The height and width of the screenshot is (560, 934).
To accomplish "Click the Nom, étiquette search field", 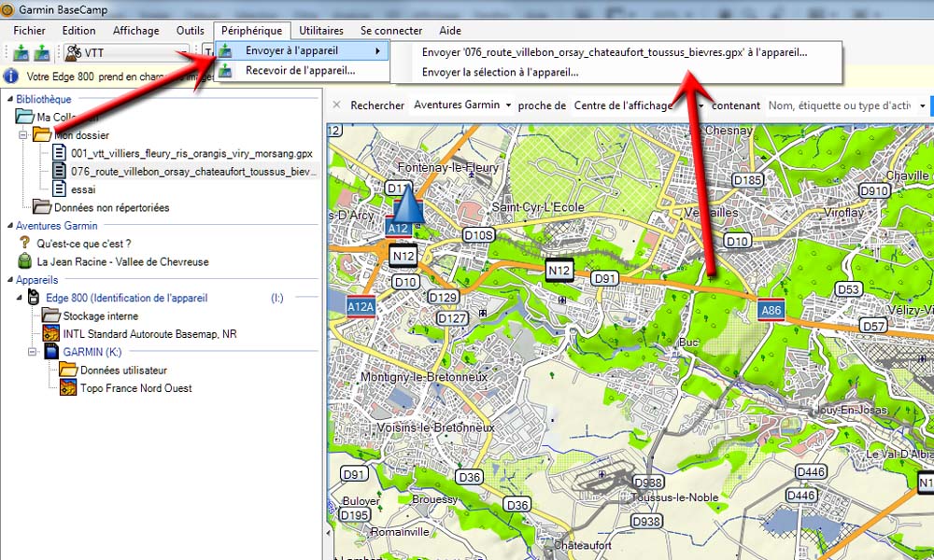I will pyautogui.click(x=840, y=105).
